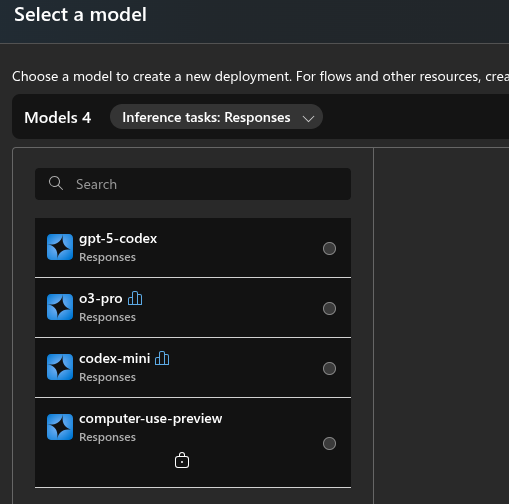The image size is (509, 504).
Task: Click the benchmark chart icon beside o3-pro
Action: click(135, 298)
